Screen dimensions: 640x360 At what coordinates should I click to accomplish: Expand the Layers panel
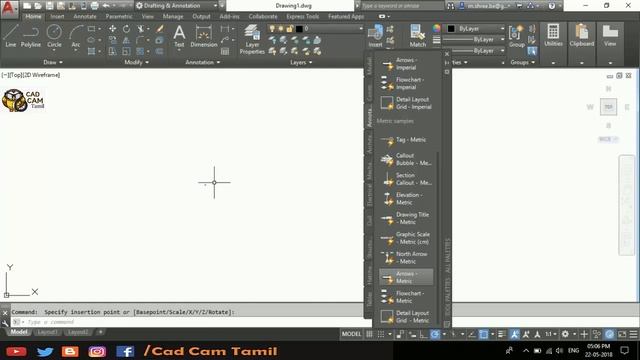pyautogui.click(x=301, y=62)
